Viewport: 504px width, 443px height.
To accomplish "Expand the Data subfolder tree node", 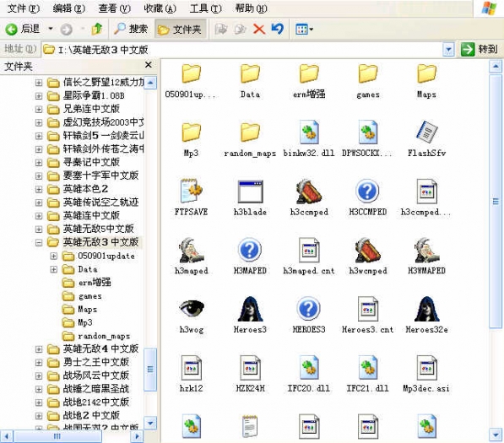I will coord(54,269).
